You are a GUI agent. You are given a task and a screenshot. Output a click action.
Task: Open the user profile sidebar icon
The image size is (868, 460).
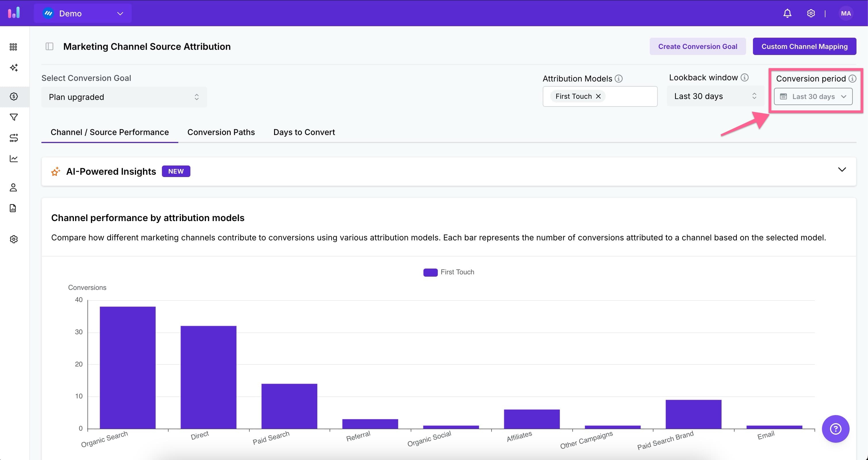[14, 187]
